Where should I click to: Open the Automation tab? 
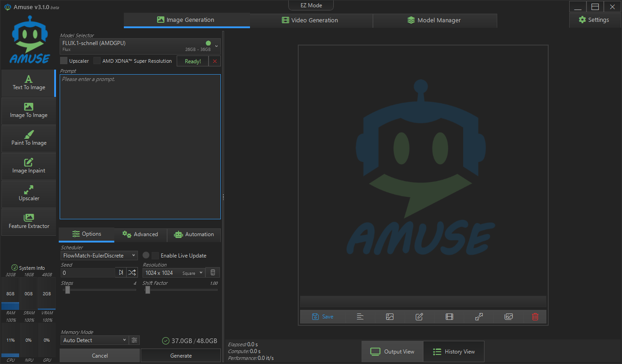(194, 234)
